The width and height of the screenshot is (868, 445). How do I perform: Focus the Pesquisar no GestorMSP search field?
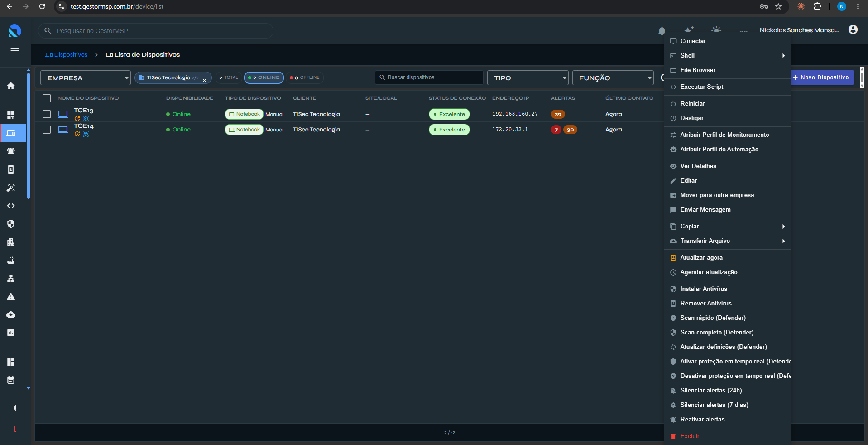(x=156, y=31)
